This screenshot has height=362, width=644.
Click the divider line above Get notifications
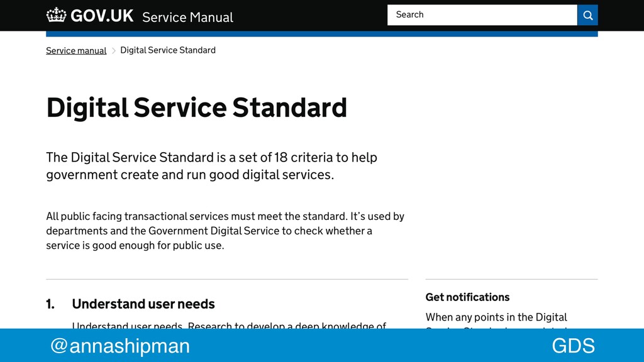point(512,280)
